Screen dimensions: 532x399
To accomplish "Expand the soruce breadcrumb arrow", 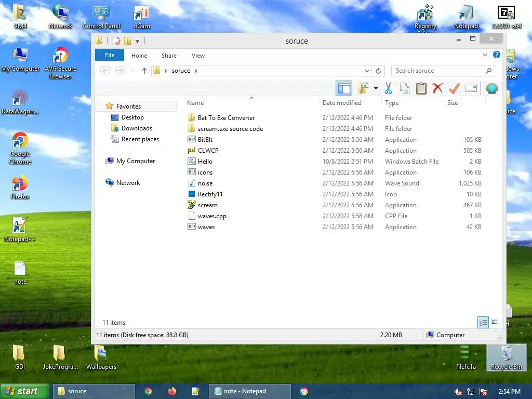I will pos(196,71).
